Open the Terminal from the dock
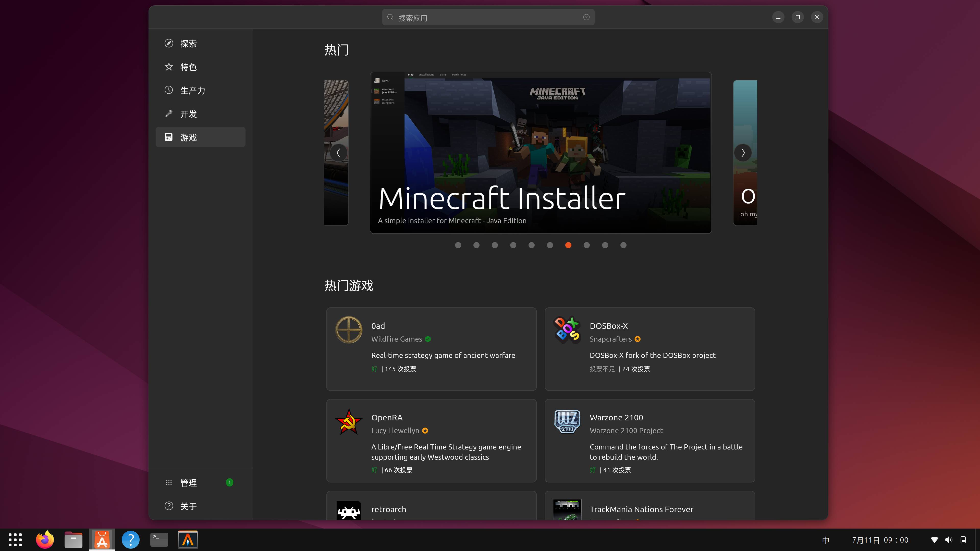 [x=159, y=540]
